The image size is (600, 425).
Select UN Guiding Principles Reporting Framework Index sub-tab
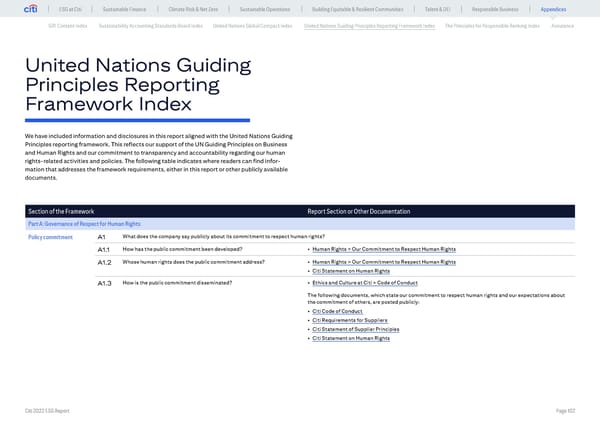click(x=369, y=24)
